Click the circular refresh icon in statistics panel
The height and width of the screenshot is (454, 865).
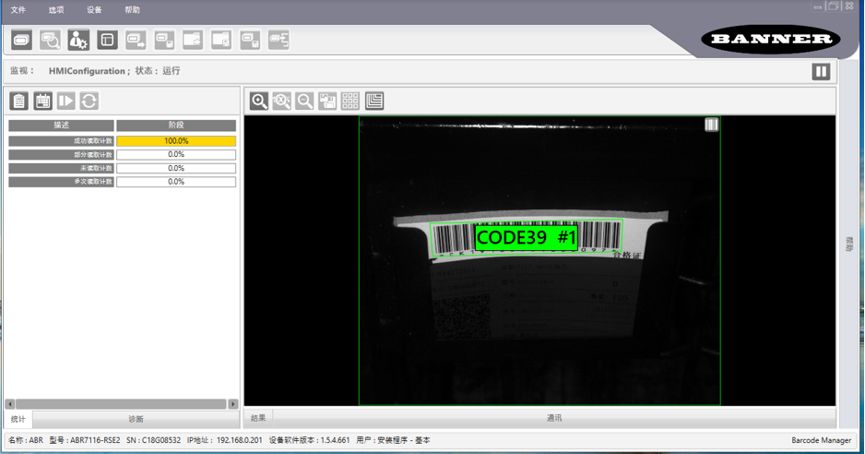tap(89, 101)
